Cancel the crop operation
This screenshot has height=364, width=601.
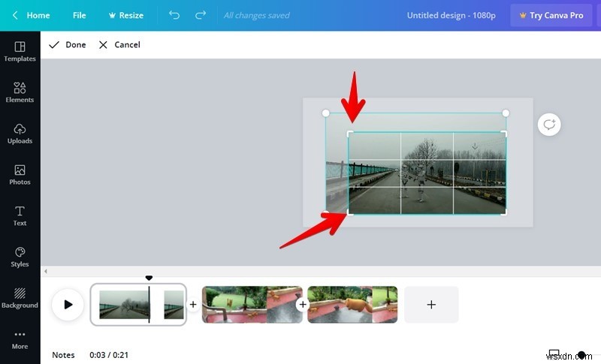click(x=119, y=45)
